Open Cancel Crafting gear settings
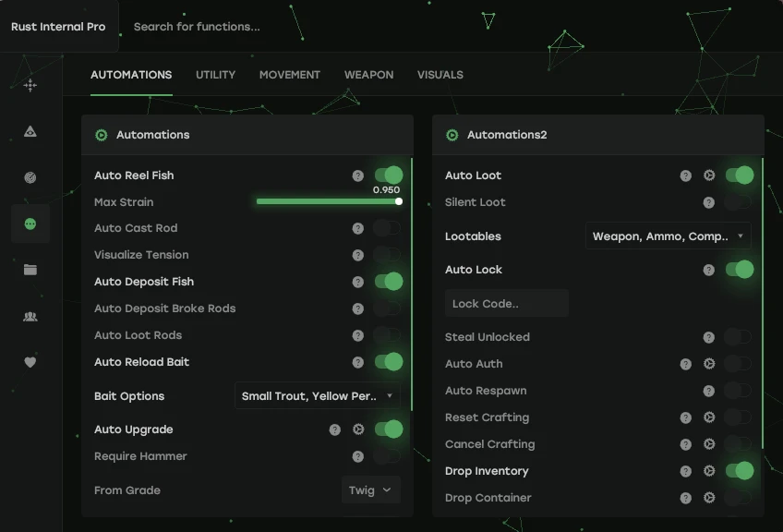The height and width of the screenshot is (532, 783). point(709,444)
